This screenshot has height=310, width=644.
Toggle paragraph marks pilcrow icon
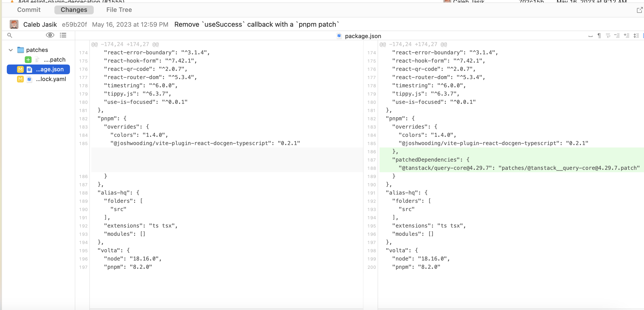[x=599, y=36]
